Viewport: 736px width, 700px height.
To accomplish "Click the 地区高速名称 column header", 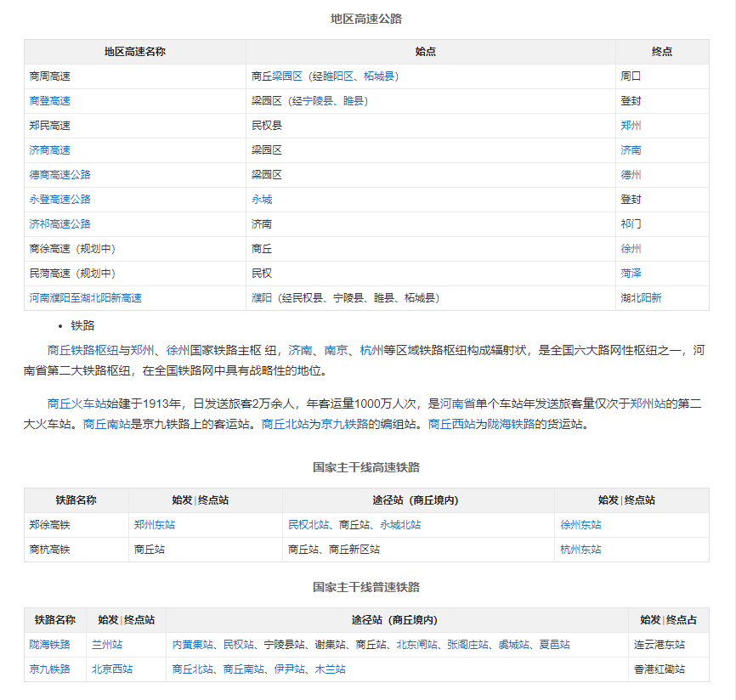I will 134,52.
